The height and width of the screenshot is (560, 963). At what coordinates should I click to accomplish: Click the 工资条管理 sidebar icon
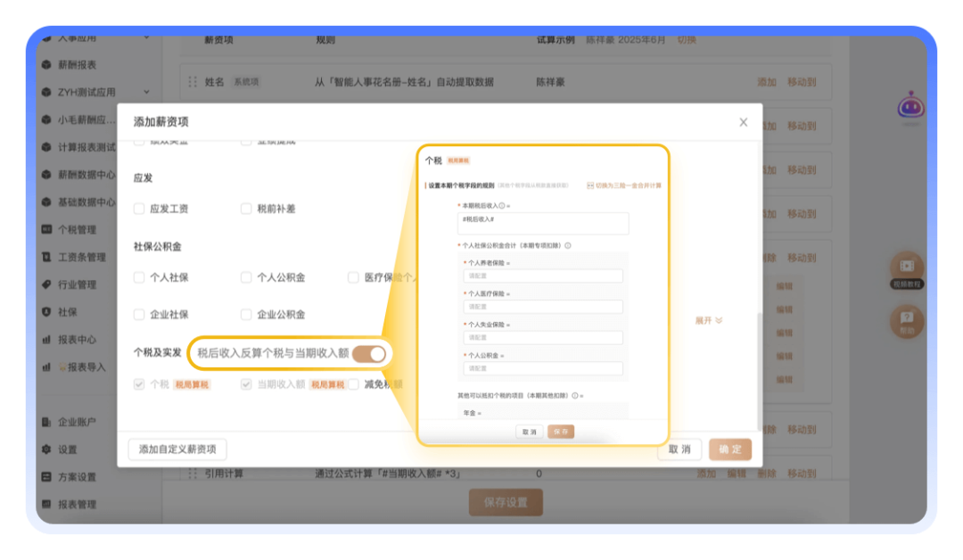click(x=46, y=257)
